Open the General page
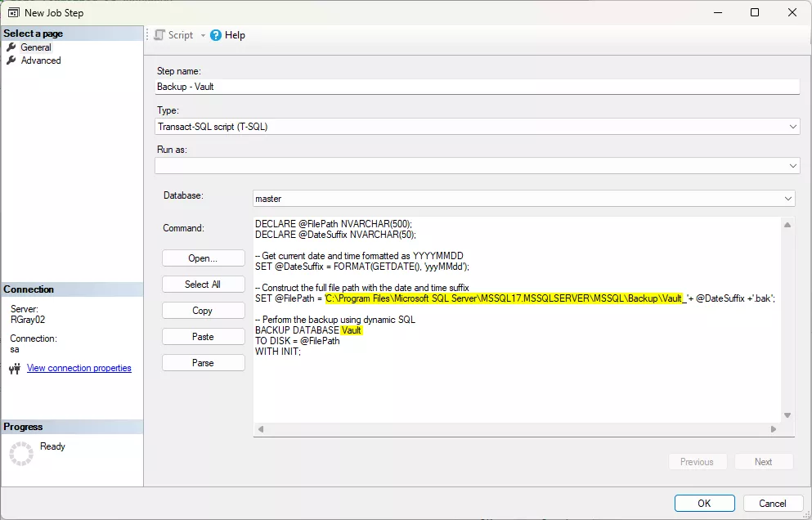The width and height of the screenshot is (812, 520). click(x=36, y=47)
